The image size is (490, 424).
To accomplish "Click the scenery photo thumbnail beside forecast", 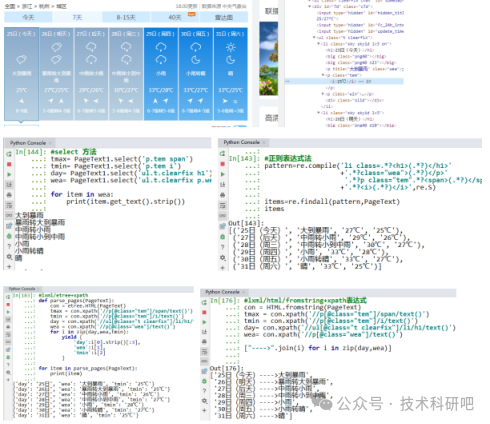I will pos(269,59).
